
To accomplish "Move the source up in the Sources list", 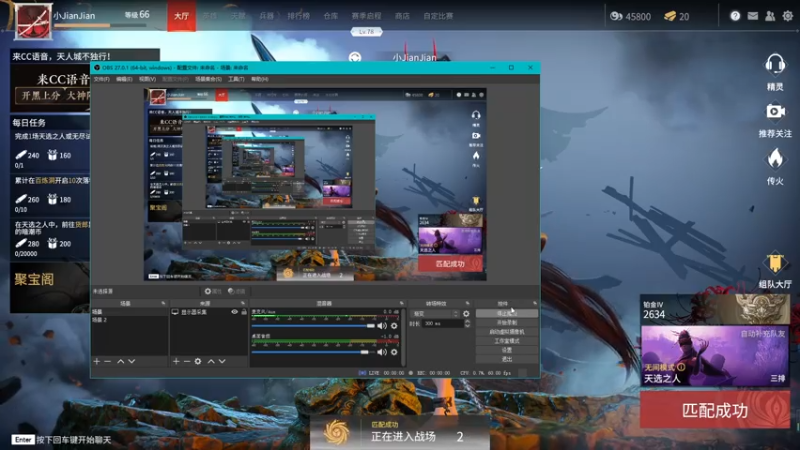I will coord(211,361).
